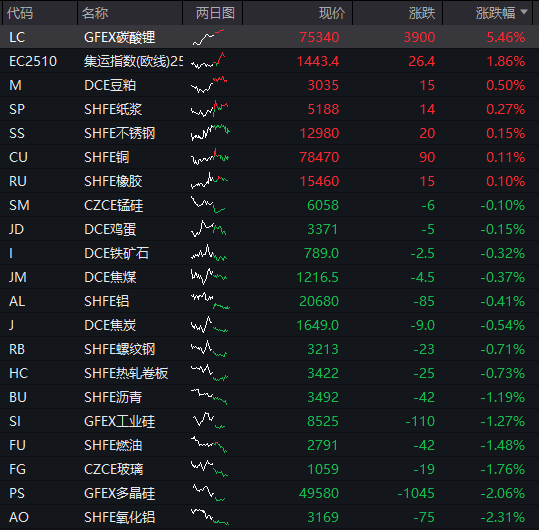The width and height of the screenshot is (539, 530).
Task: Click the AL change value -85
Action: [x=424, y=301]
